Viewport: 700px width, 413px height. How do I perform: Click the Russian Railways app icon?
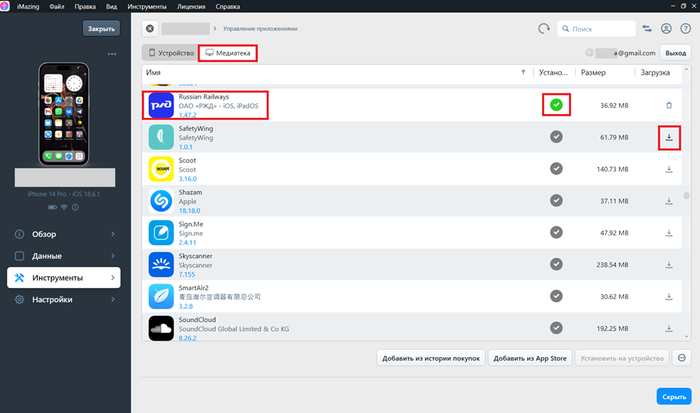pyautogui.click(x=161, y=105)
